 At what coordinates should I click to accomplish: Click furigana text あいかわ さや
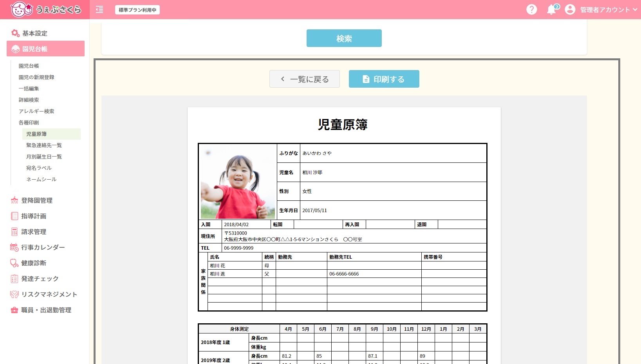pos(317,153)
